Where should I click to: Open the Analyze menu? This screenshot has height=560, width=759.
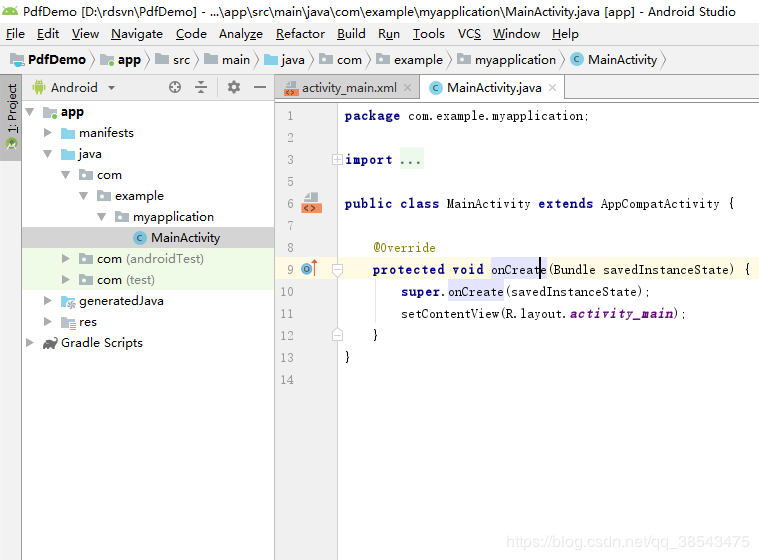pyautogui.click(x=241, y=34)
